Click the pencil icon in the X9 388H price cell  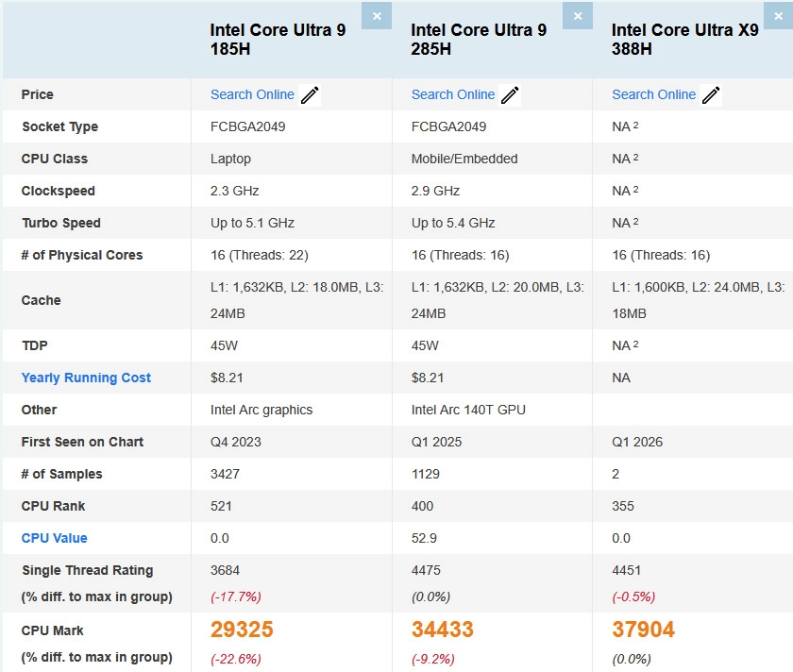tap(712, 95)
